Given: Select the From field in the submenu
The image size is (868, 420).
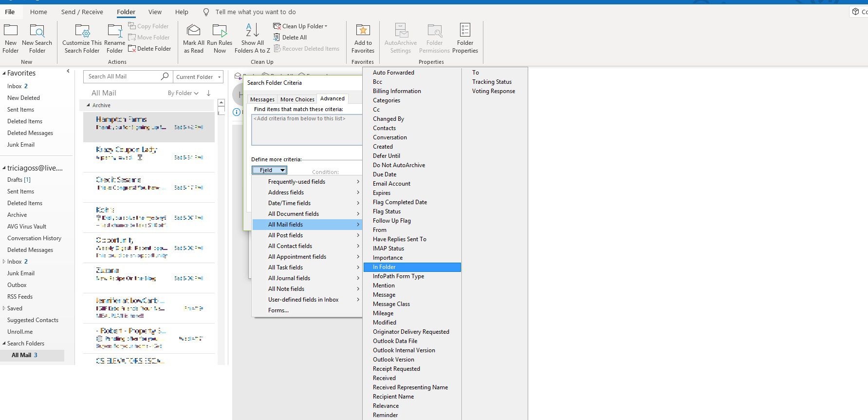Looking at the screenshot, I should click(x=412, y=230).
